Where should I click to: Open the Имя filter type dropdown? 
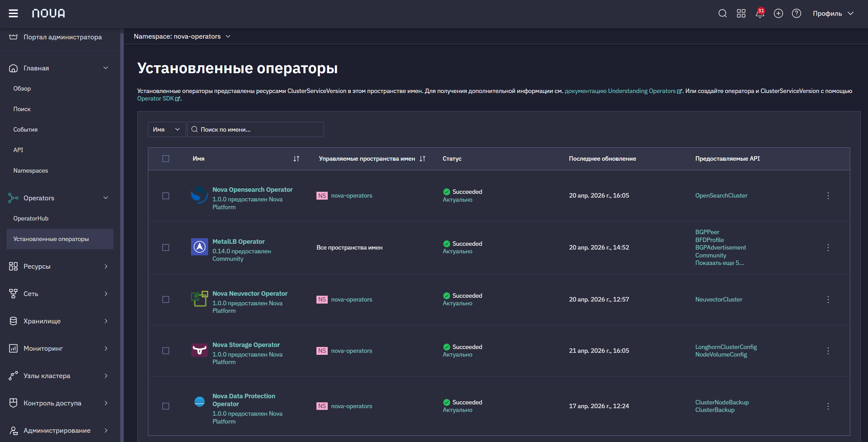coord(167,129)
